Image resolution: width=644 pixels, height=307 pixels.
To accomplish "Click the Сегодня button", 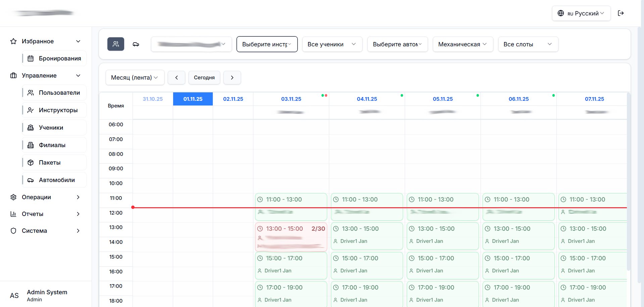I will click(204, 78).
